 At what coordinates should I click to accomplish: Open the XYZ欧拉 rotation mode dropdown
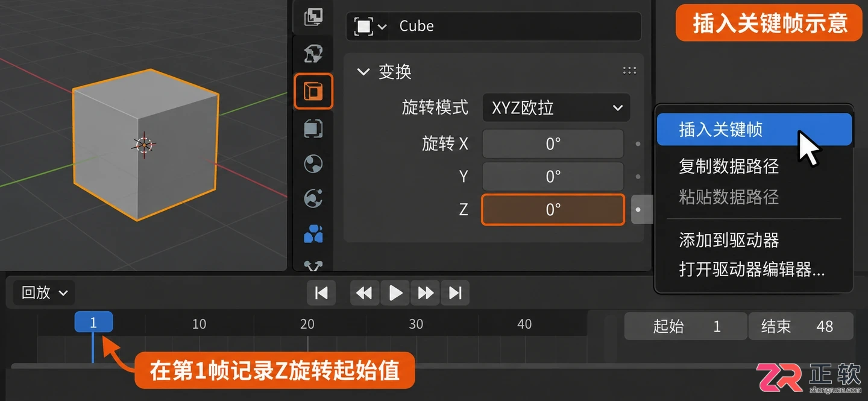click(x=556, y=109)
